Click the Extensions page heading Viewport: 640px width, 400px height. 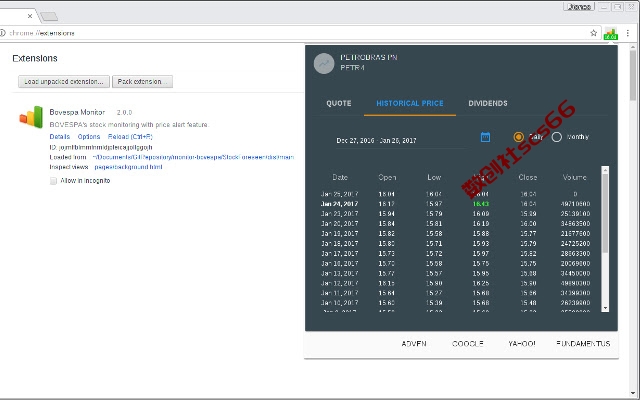(35, 58)
